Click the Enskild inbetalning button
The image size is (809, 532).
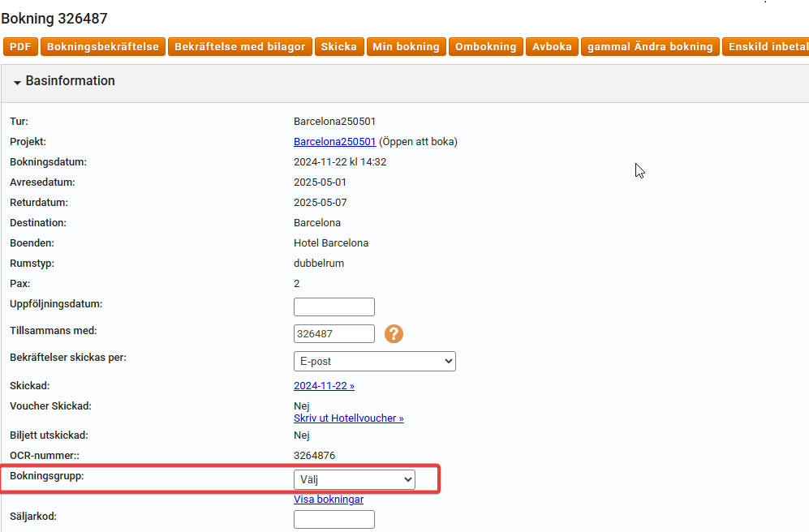point(766,47)
